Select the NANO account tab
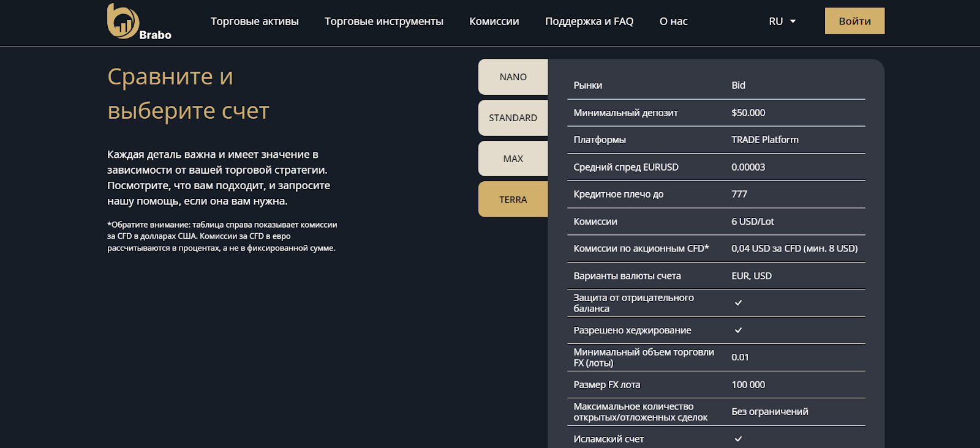This screenshot has width=980, height=448. [513, 77]
